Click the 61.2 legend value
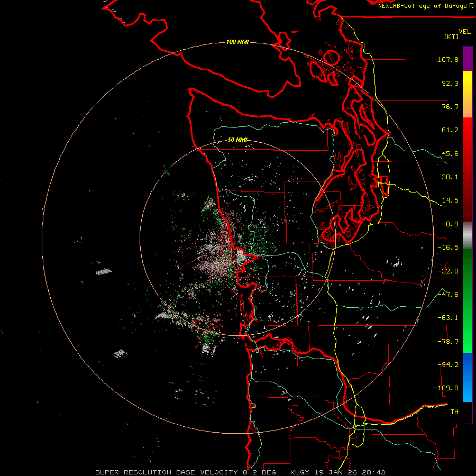Image resolution: width=476 pixels, height=476 pixels. [x=450, y=130]
